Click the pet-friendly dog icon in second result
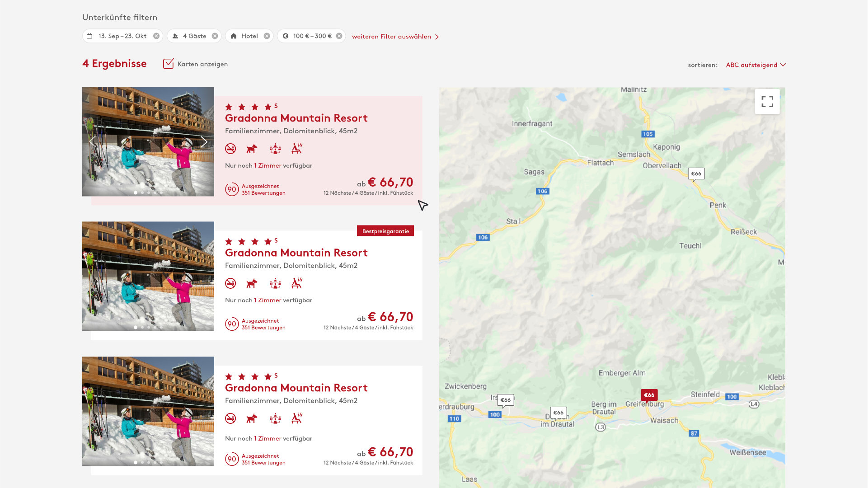 click(252, 283)
